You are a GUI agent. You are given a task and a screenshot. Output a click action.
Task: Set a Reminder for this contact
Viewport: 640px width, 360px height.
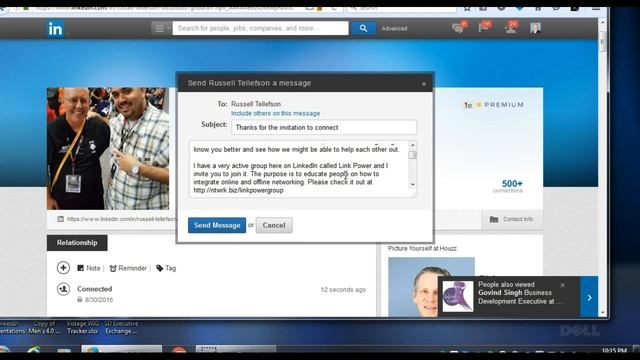point(128,268)
